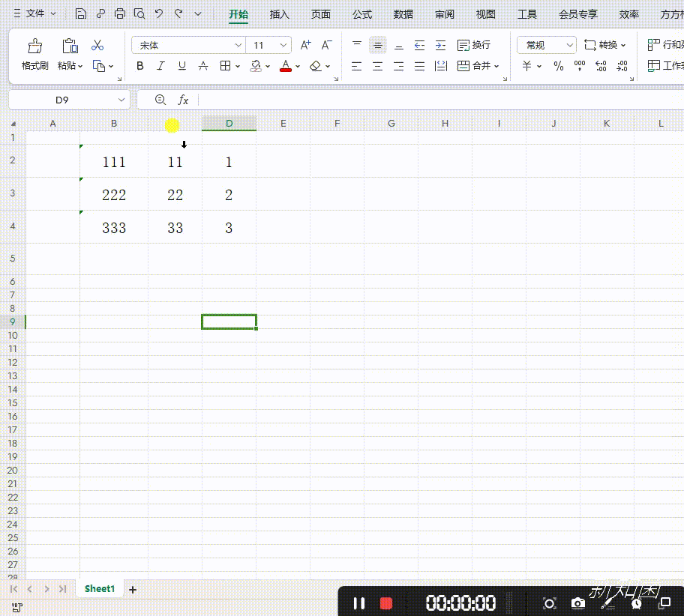The height and width of the screenshot is (616, 684).
Task: Open the font name 宋体 dropdown
Action: tap(238, 45)
